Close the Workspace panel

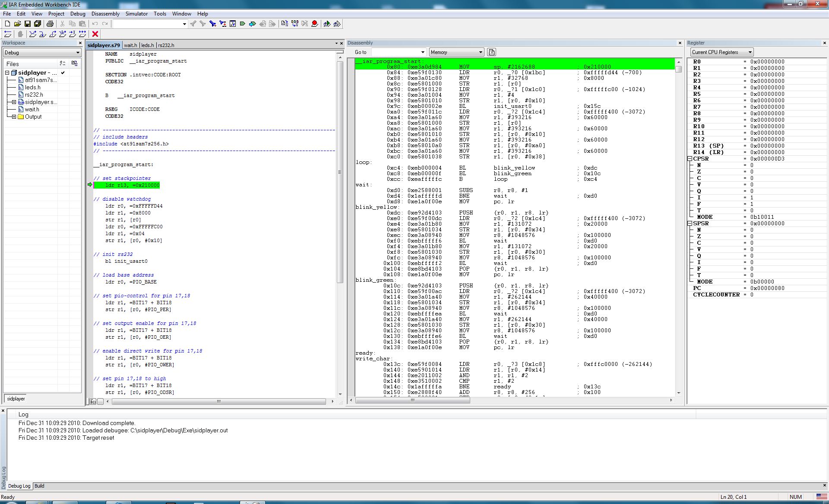pyautogui.click(x=80, y=43)
